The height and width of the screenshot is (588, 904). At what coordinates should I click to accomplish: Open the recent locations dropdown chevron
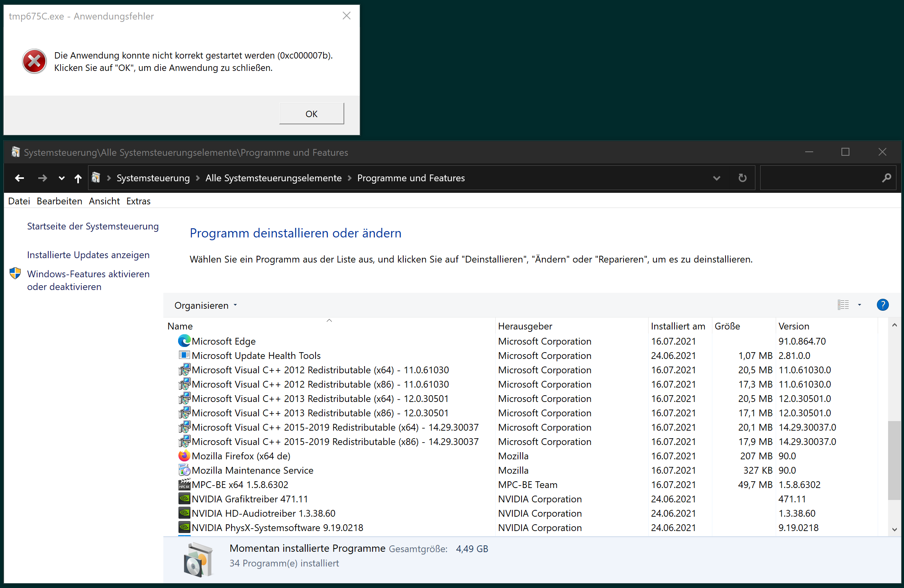pos(61,178)
